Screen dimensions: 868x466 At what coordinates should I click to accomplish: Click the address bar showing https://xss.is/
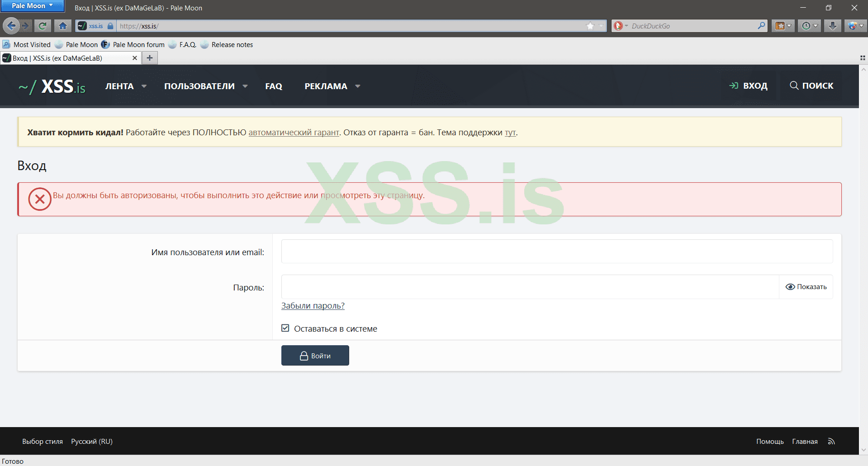(x=351, y=26)
